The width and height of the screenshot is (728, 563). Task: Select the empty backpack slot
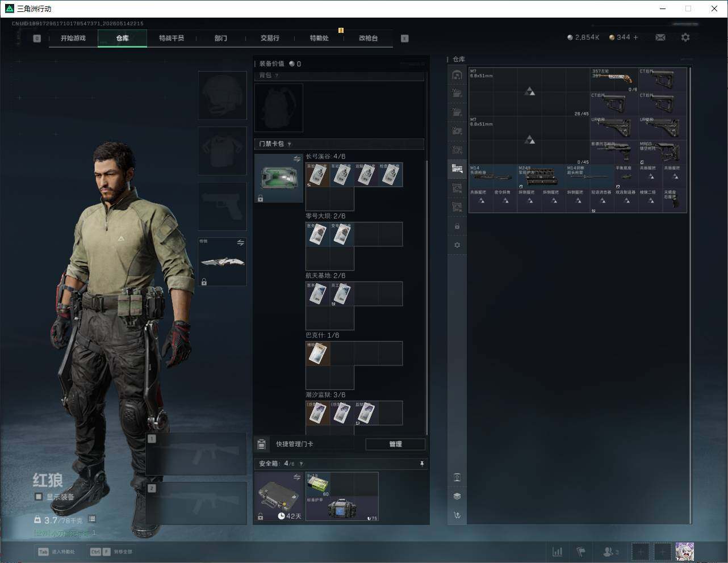pos(279,108)
